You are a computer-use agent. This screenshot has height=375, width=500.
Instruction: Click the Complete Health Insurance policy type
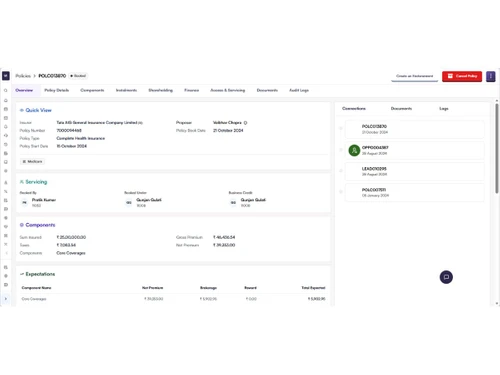tap(81, 138)
